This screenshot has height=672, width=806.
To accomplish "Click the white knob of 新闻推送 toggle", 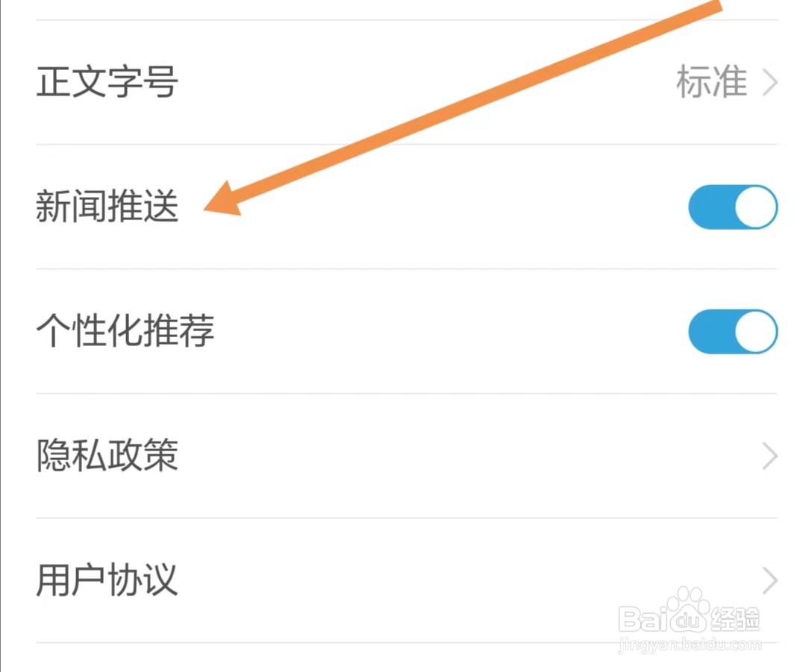I will tap(755, 207).
